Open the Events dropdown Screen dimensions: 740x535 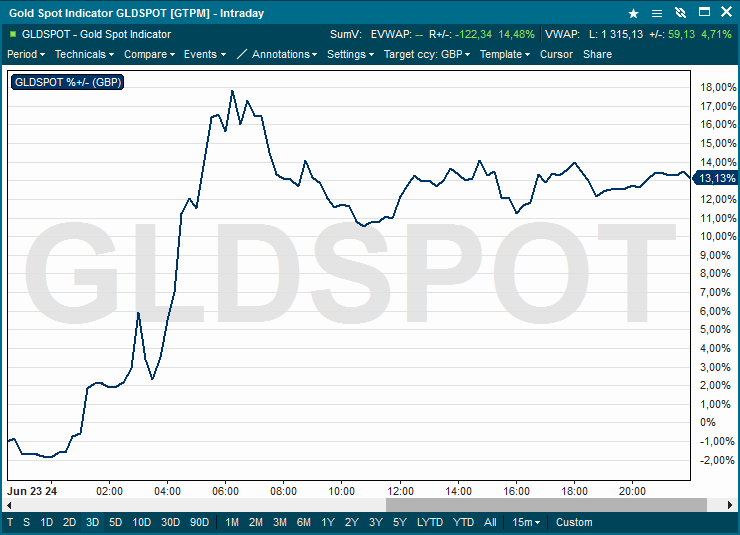tap(205, 54)
